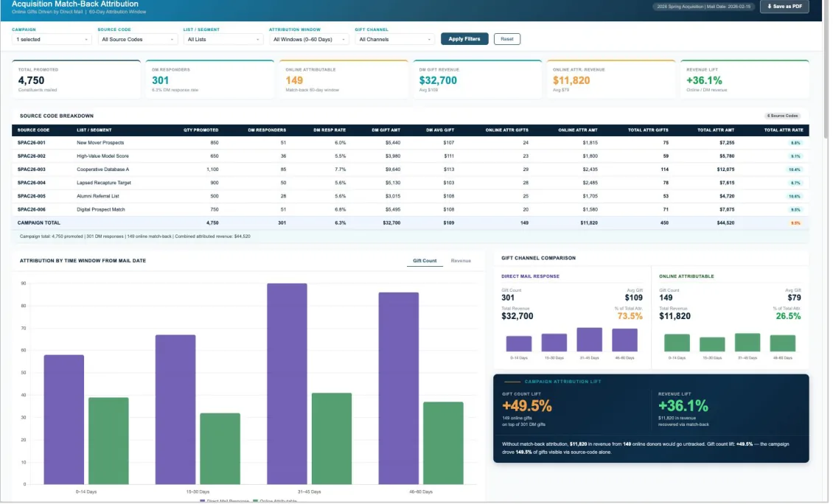Click the 73.5% share in Direct Mail Response

pyautogui.click(x=630, y=317)
